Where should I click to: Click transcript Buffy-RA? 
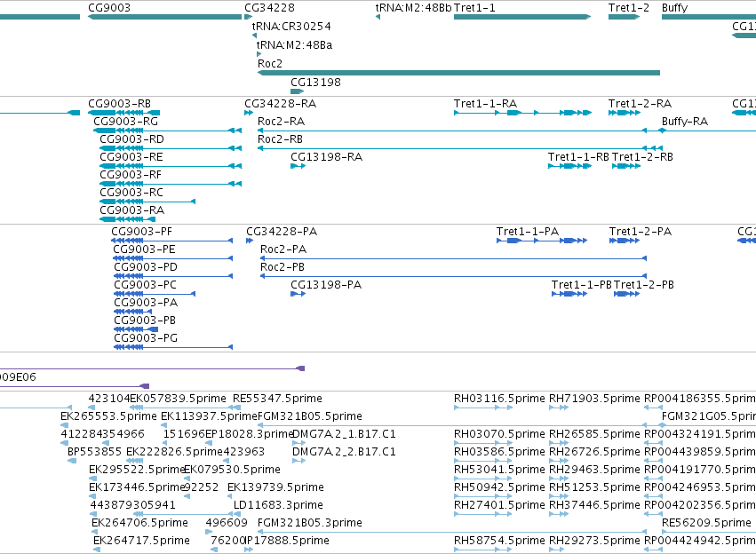[x=685, y=122]
